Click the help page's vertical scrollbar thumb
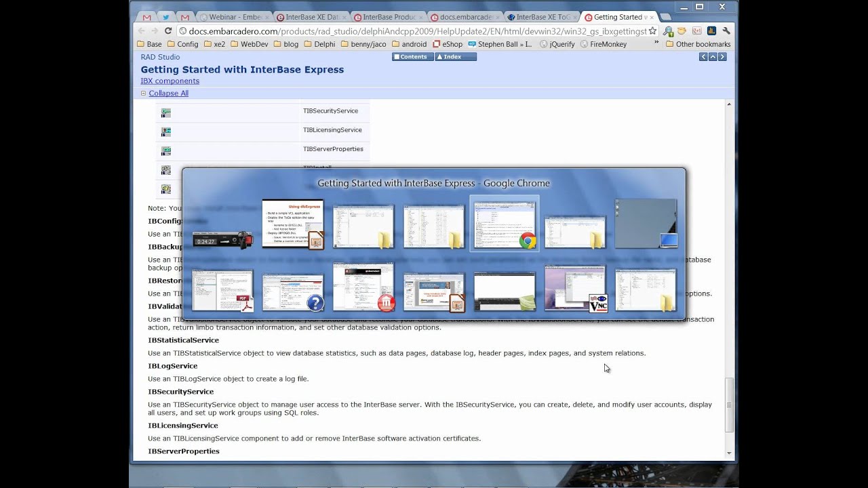 point(729,405)
